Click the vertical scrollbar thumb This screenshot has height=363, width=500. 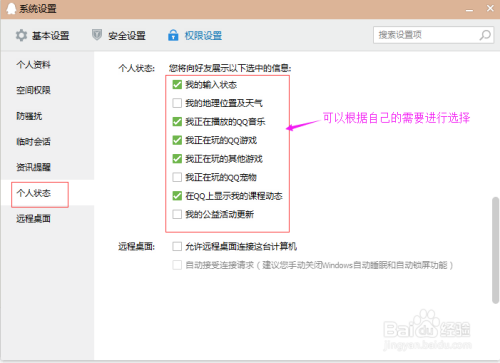click(496, 250)
